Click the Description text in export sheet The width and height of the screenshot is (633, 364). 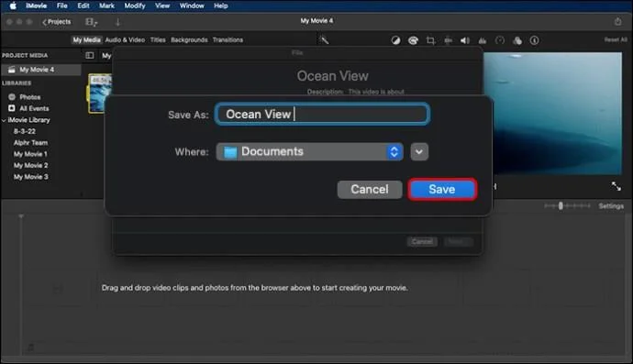click(x=356, y=92)
